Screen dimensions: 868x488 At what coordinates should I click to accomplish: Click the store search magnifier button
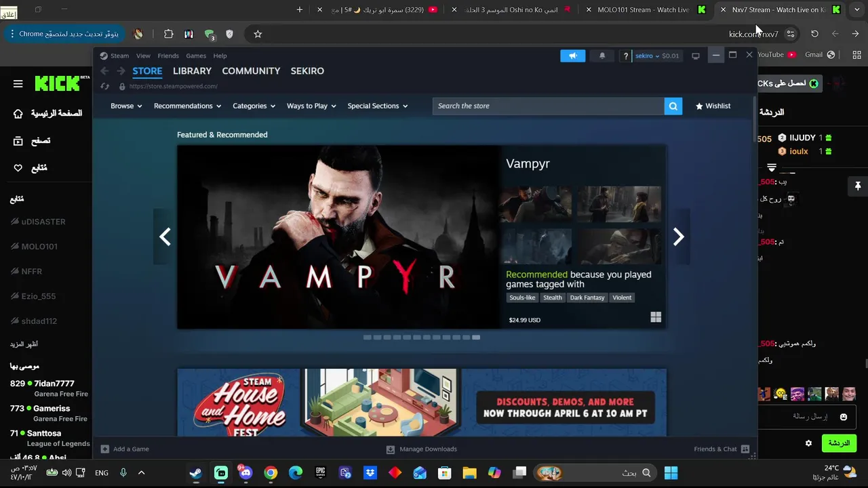point(673,106)
